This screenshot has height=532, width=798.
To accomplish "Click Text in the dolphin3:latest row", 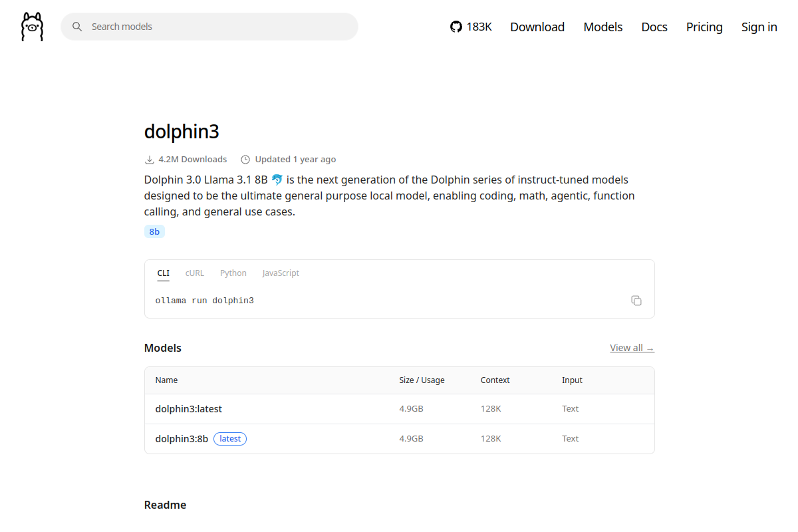I will click(570, 409).
